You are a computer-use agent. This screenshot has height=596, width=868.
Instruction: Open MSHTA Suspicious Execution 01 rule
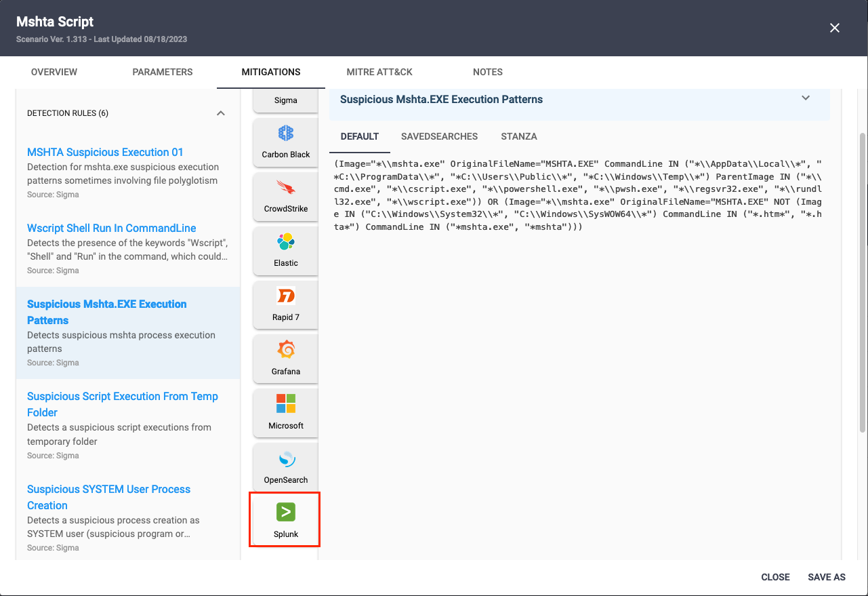click(x=105, y=152)
